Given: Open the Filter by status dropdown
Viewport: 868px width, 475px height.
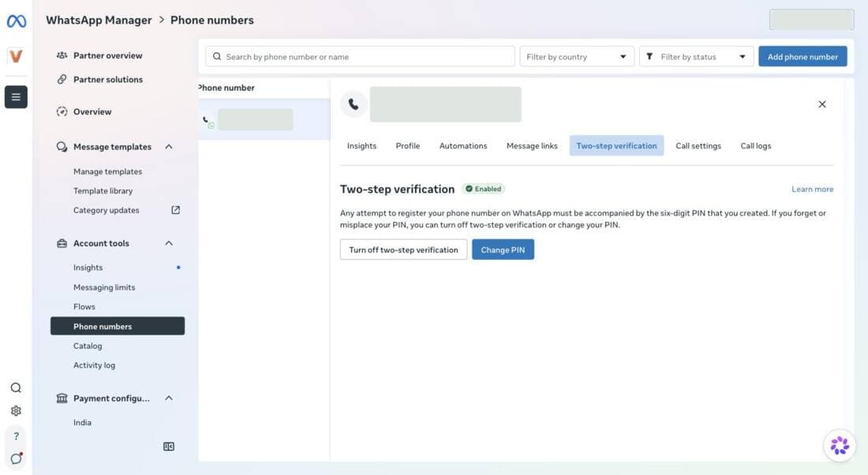Looking at the screenshot, I should (696, 57).
